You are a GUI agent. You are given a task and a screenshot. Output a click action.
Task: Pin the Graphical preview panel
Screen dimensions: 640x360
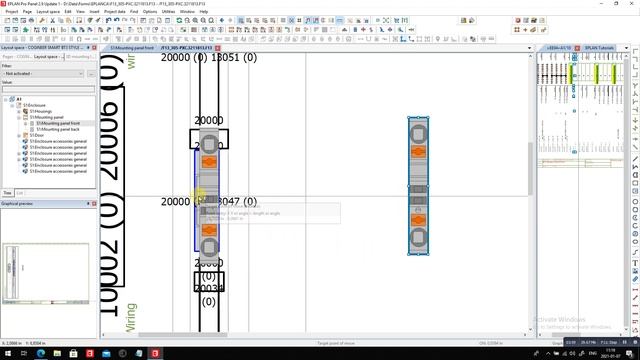tap(88, 203)
